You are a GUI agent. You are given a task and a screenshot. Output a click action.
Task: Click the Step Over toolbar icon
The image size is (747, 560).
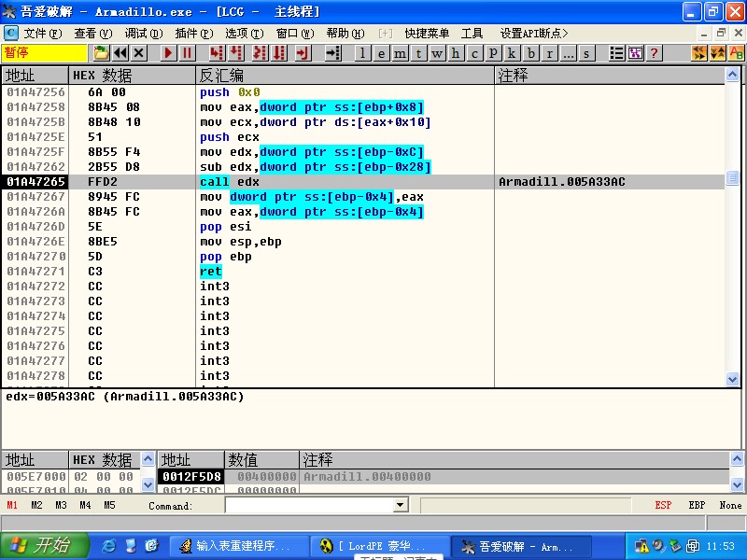point(236,53)
